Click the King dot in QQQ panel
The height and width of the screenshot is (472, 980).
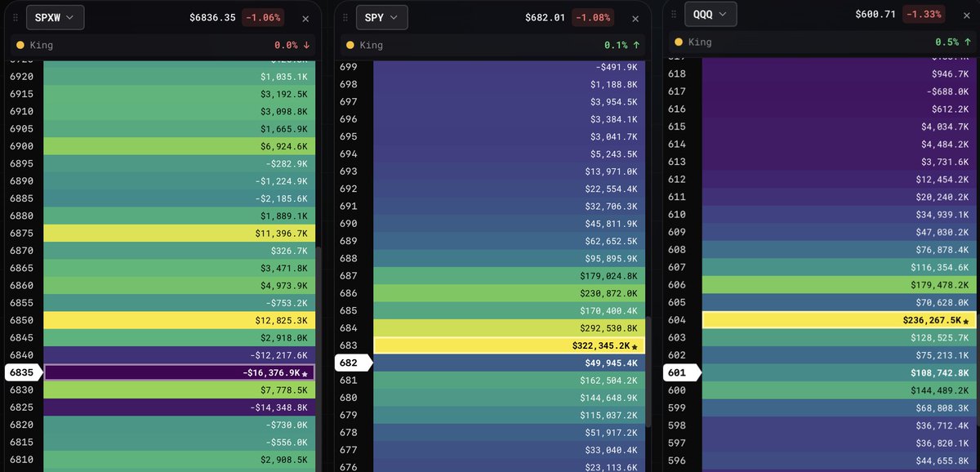pos(679,42)
